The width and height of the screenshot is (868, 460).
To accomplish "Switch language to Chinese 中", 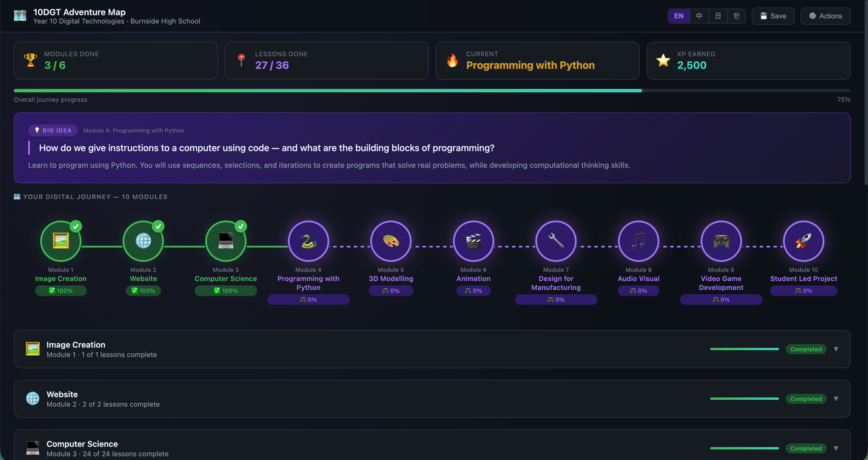I will tap(699, 16).
